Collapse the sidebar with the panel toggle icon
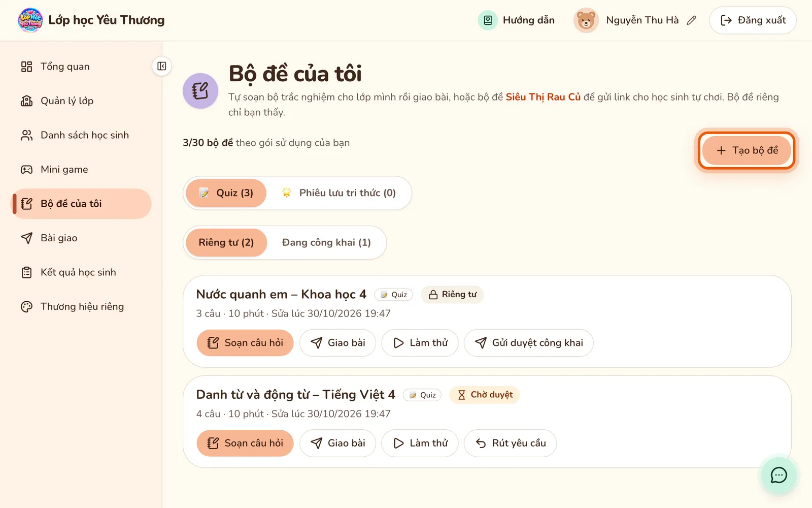 (162, 66)
